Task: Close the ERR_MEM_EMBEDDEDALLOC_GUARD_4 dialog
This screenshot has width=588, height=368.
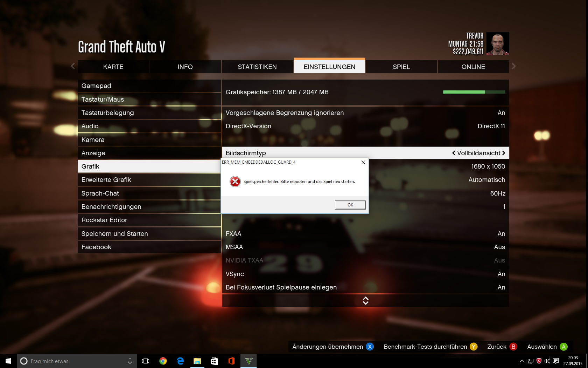Action: pyautogui.click(x=363, y=162)
